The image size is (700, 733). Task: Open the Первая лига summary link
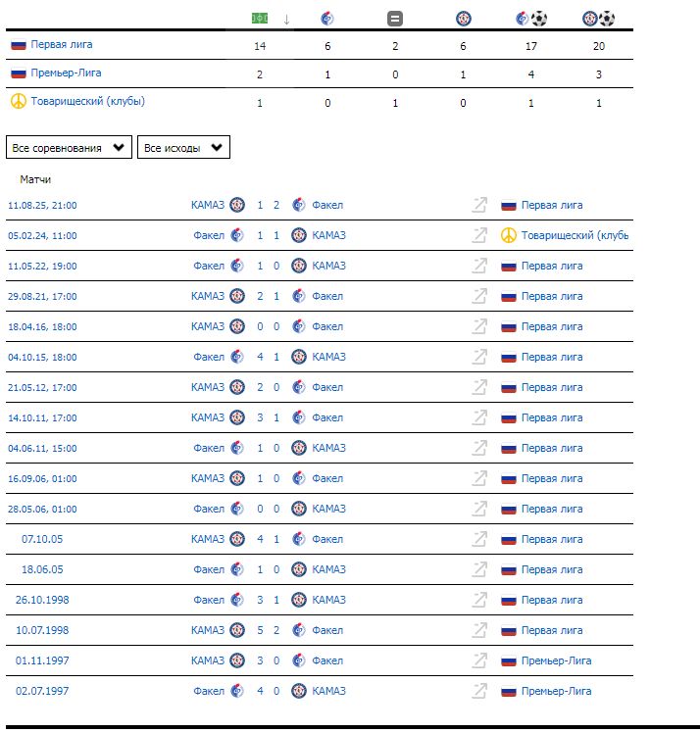[x=62, y=45]
